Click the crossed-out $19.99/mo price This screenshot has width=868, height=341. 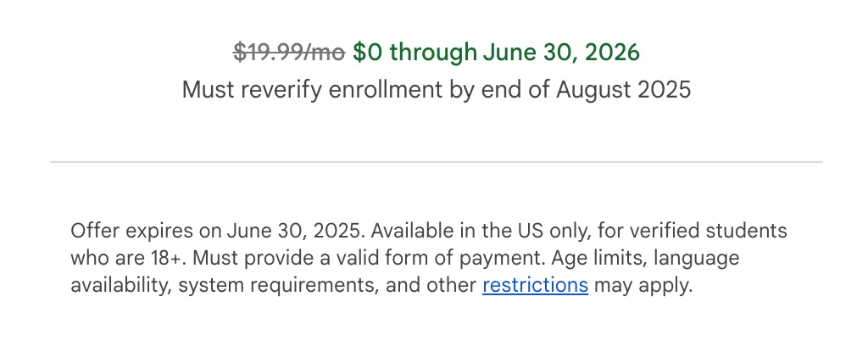click(289, 53)
